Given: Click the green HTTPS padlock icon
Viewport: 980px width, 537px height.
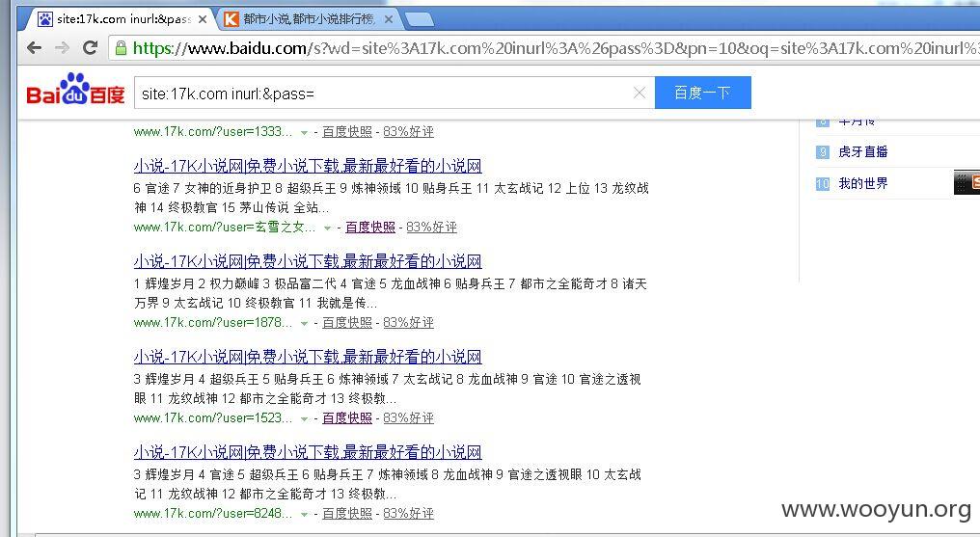Looking at the screenshot, I should (x=122, y=48).
